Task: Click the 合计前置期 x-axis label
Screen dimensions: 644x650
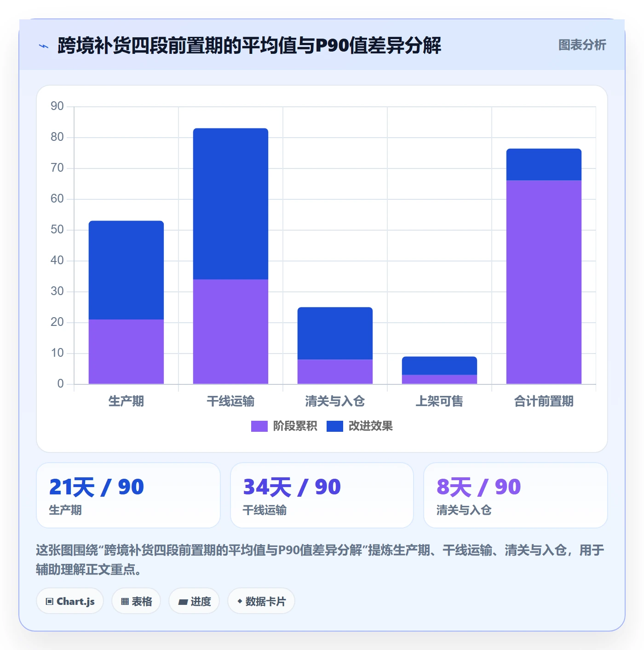Action: (x=544, y=401)
